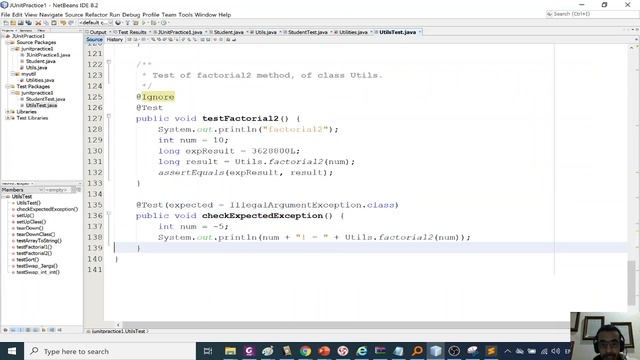Open OBS Studio from the taskbar
Viewport: 640px width, 360px height.
(454, 351)
